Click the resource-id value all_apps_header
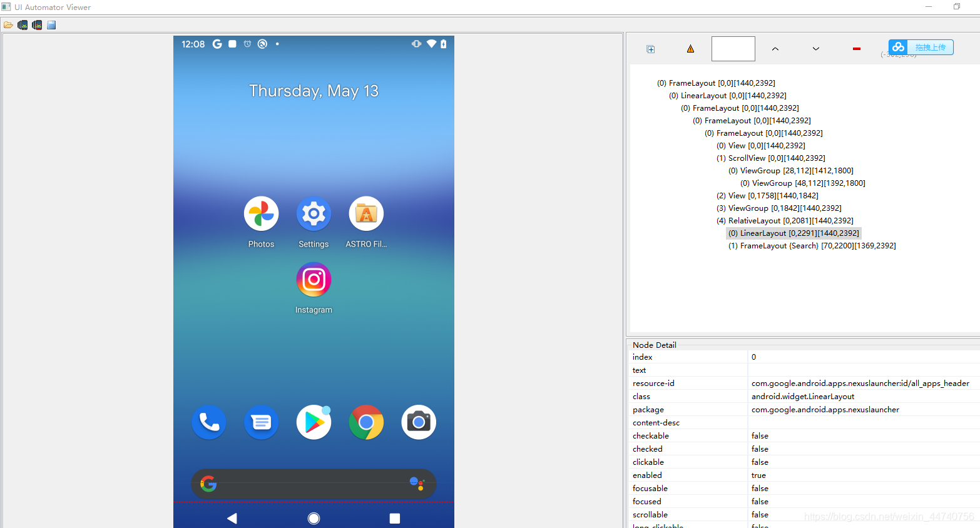Screen dimensions: 980x528 860,383
